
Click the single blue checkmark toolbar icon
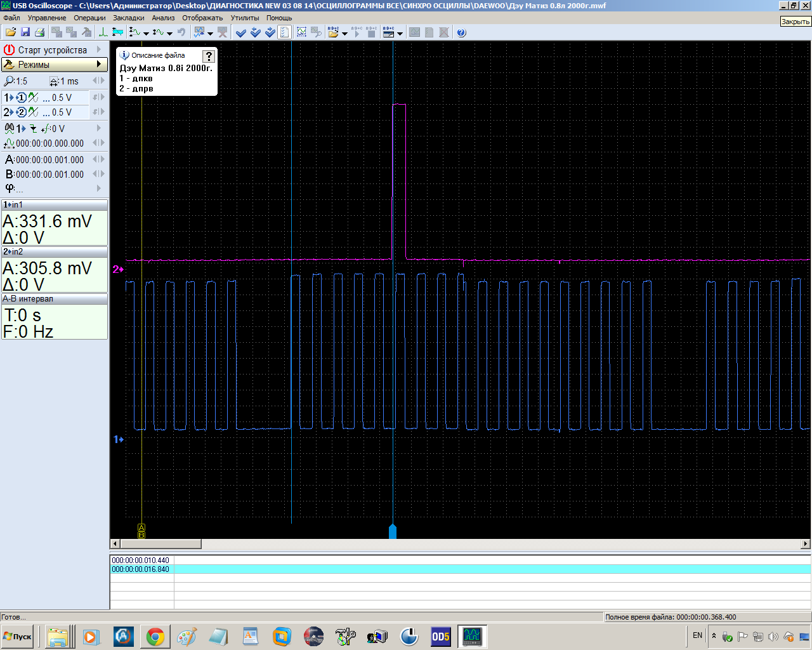(x=241, y=32)
